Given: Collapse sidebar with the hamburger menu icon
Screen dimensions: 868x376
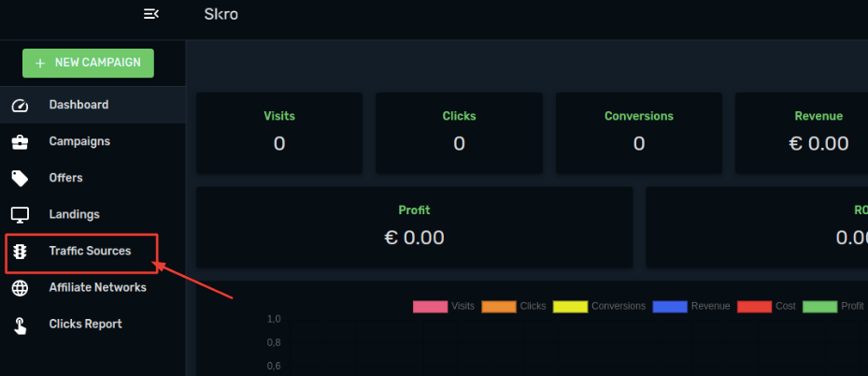Looking at the screenshot, I should pyautogui.click(x=151, y=14).
